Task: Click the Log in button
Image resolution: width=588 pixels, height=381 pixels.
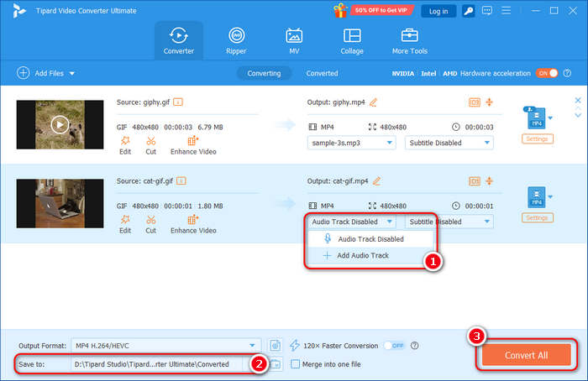Action: pos(438,11)
